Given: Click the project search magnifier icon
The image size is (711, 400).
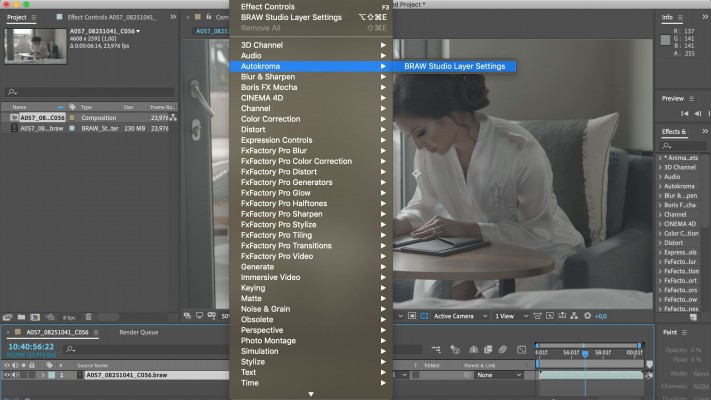Looking at the screenshot, I should pos(11,92).
